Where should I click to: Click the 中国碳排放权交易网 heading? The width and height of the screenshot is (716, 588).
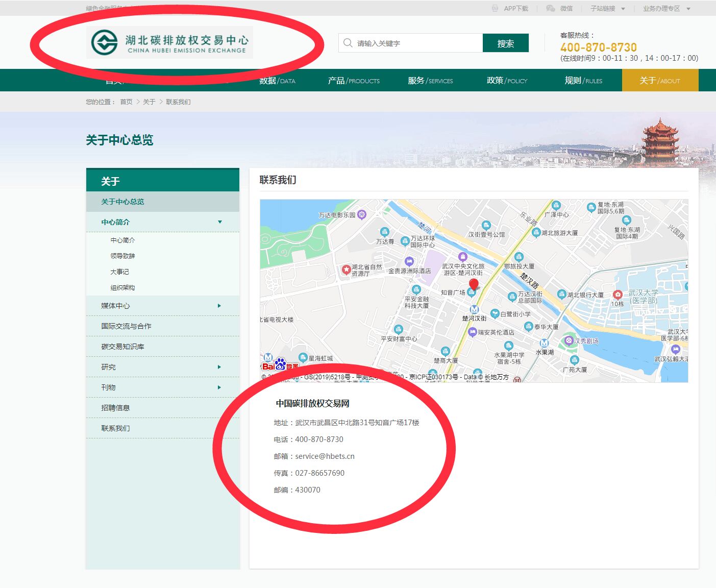click(x=312, y=403)
